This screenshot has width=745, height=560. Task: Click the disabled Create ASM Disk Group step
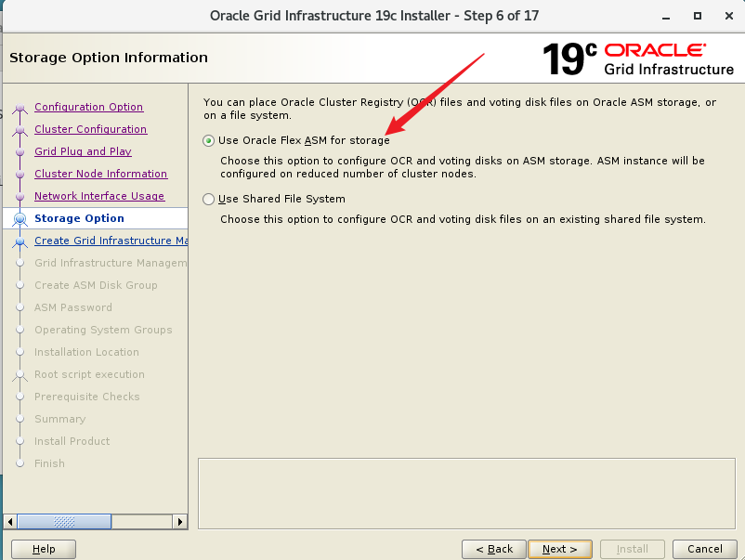96,285
